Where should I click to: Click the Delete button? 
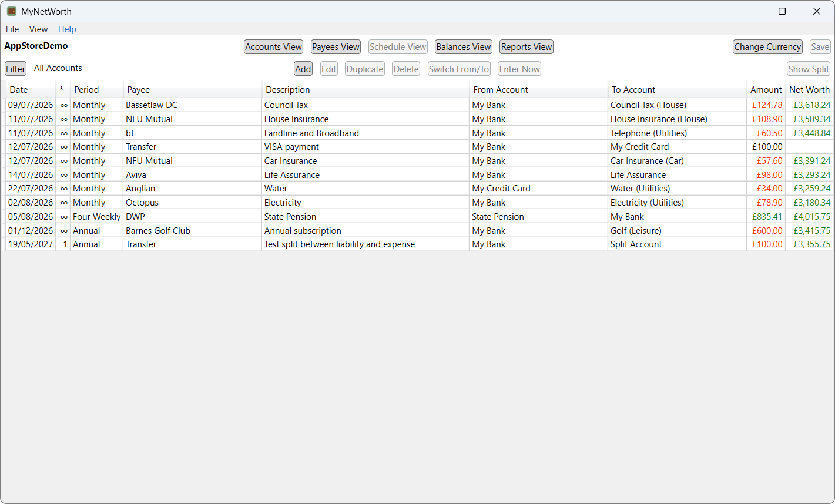[x=406, y=69]
